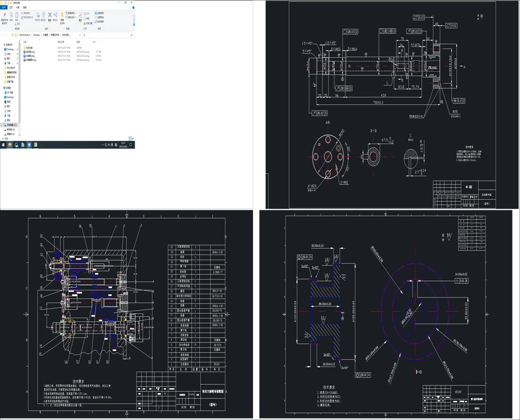The height and width of the screenshot is (420, 520).
Task: Select Music under This PC
Action: (x=8, y=120)
